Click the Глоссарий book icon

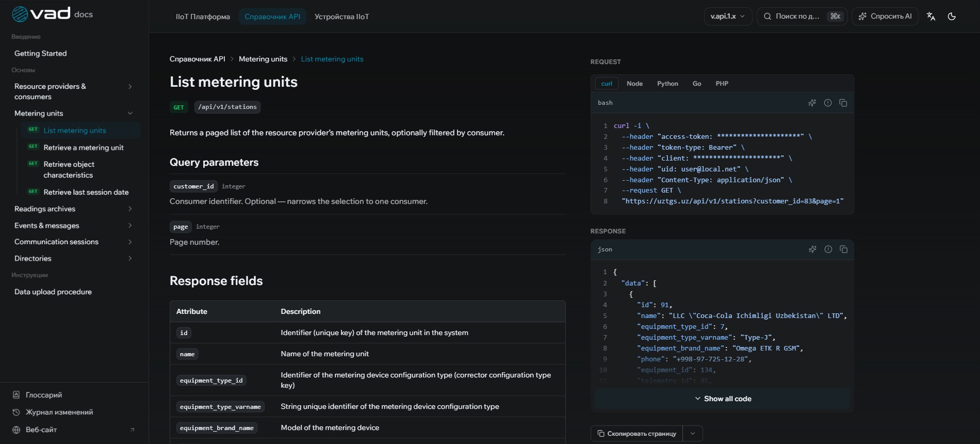[16, 395]
